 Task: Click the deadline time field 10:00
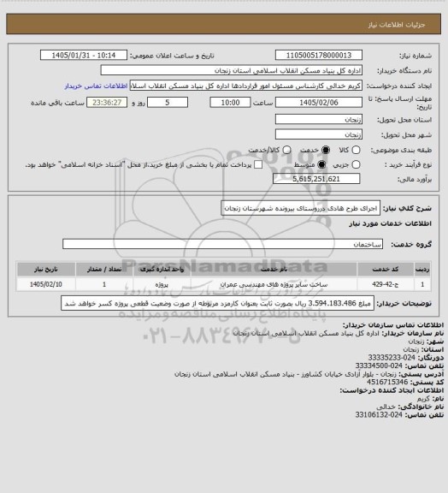coord(230,103)
